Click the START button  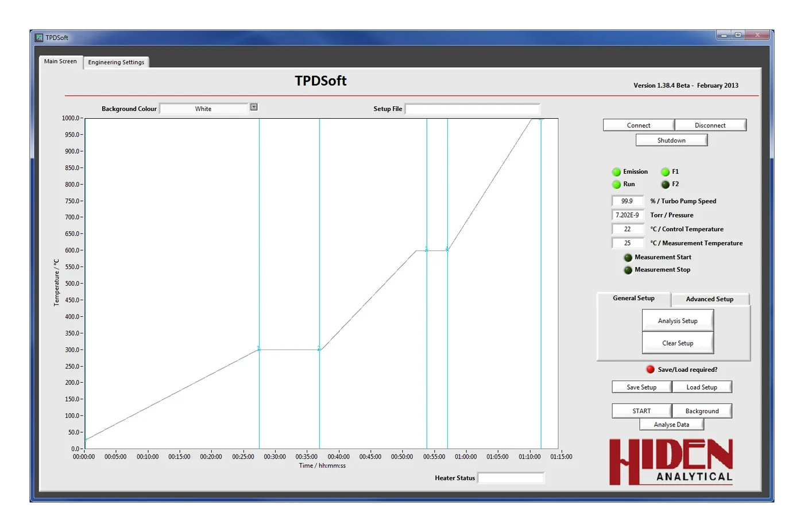point(641,411)
